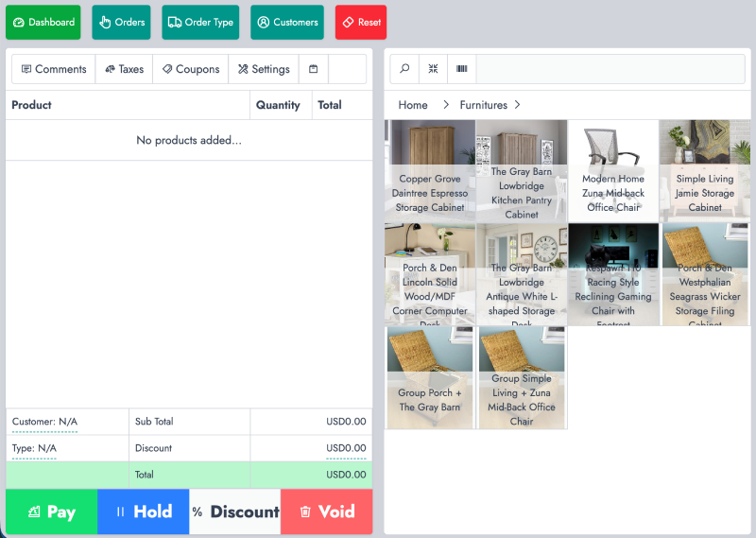Select the Furnitures breadcrumb
This screenshot has height=538, width=756.
484,105
